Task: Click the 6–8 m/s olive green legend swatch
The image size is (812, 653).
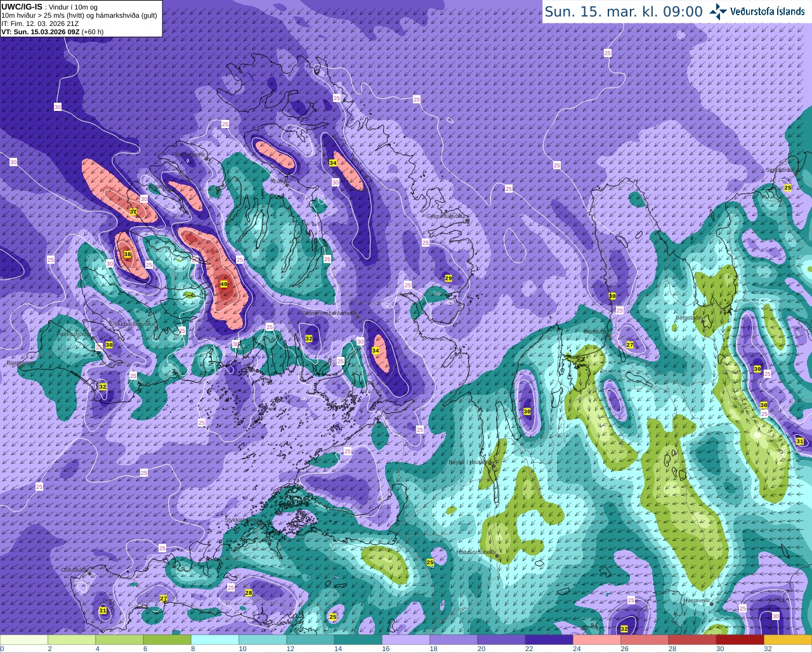Action: click(167, 639)
